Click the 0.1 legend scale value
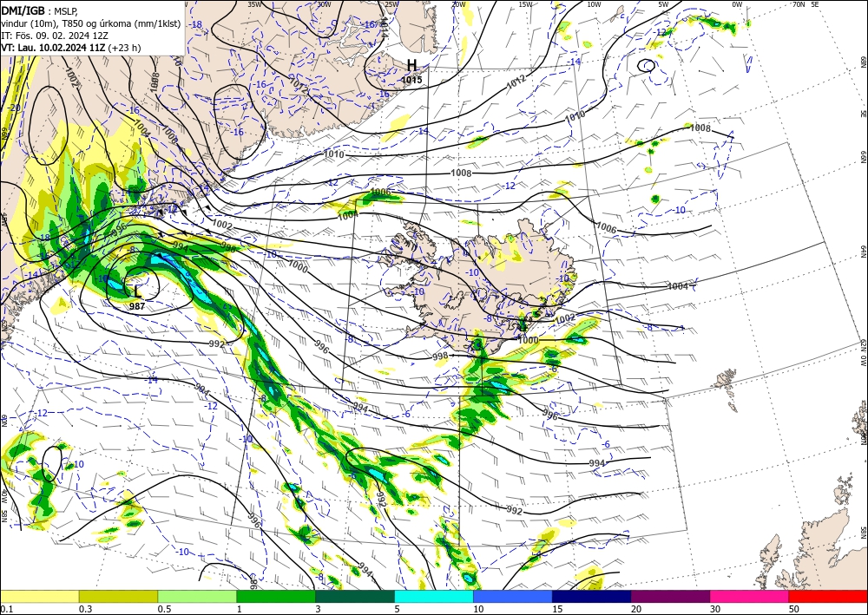868x615 pixels. (x=5, y=609)
